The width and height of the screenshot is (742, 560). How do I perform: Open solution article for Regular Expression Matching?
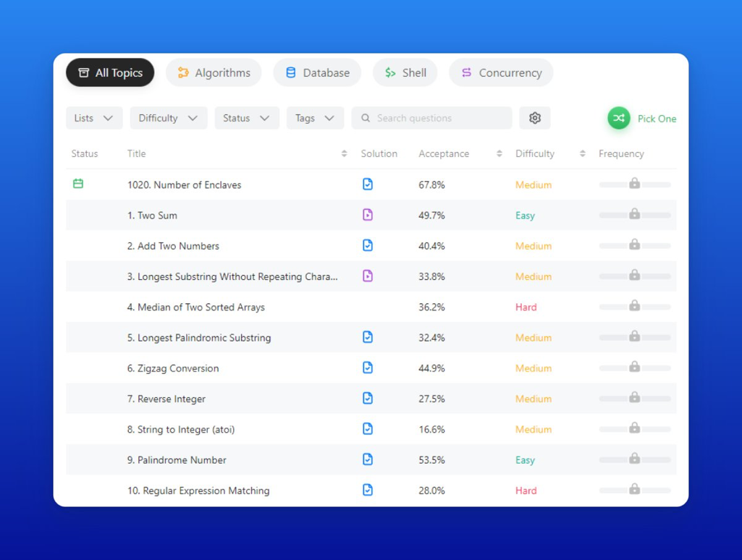click(368, 491)
